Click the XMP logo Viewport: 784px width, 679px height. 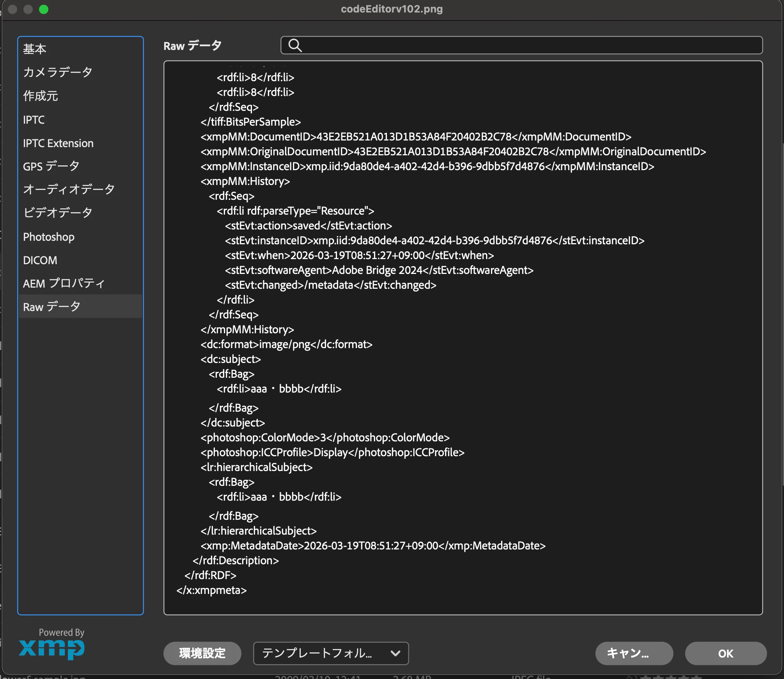pyautogui.click(x=52, y=648)
